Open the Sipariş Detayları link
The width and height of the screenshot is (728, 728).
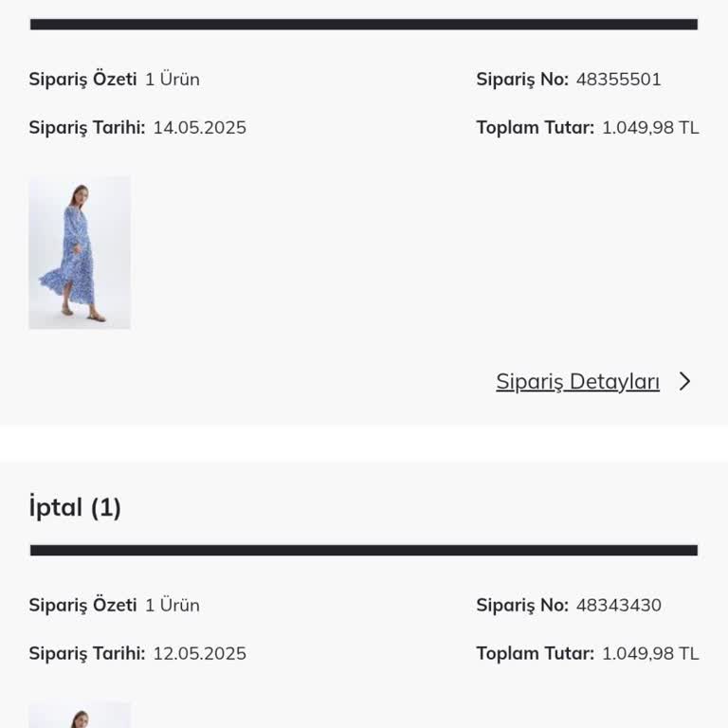[x=577, y=382]
